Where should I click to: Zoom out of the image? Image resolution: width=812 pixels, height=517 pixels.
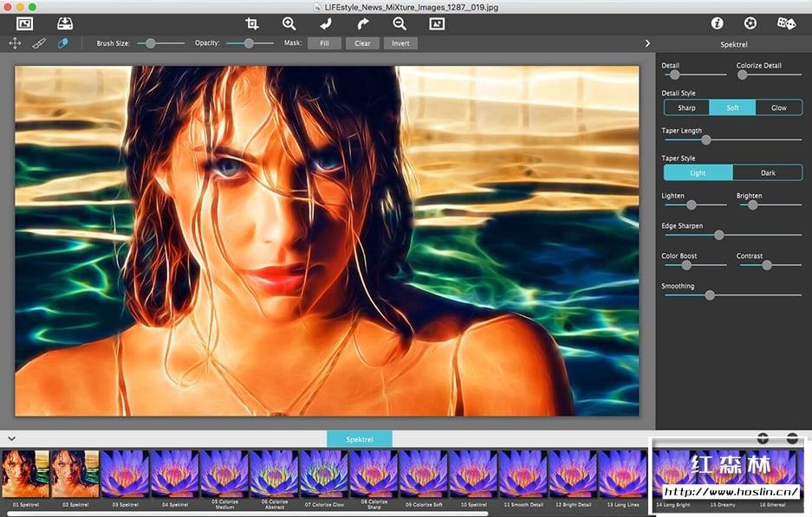(x=400, y=23)
